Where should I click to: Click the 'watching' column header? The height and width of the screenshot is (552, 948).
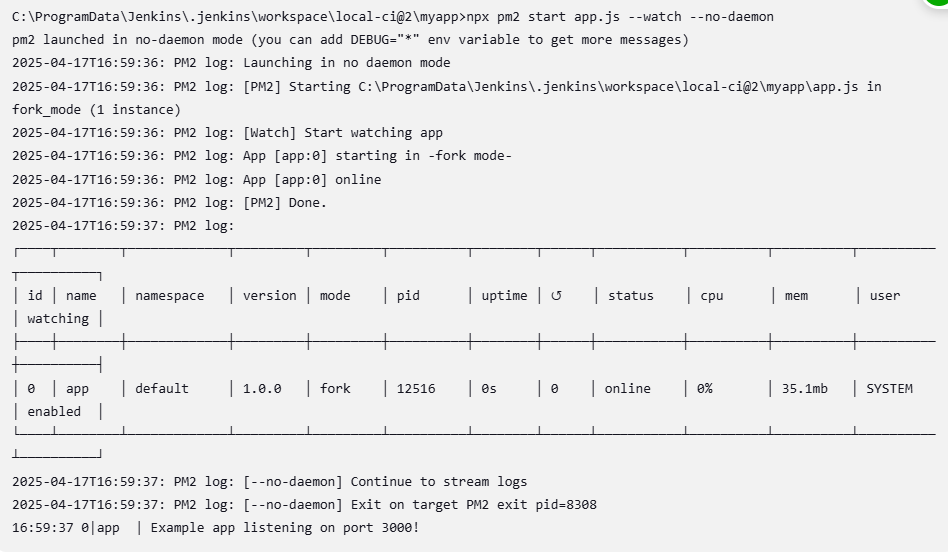[58, 319]
